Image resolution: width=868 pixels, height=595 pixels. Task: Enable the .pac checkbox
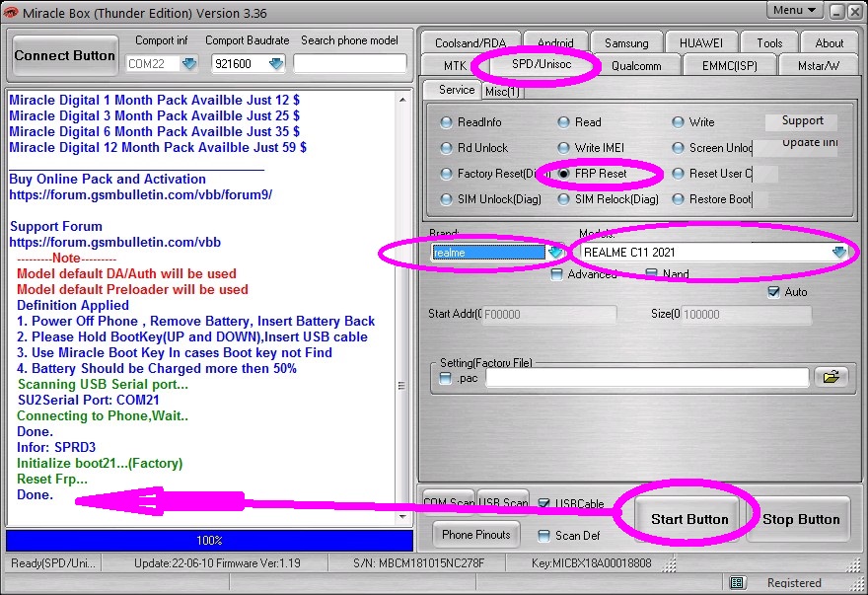(445, 378)
